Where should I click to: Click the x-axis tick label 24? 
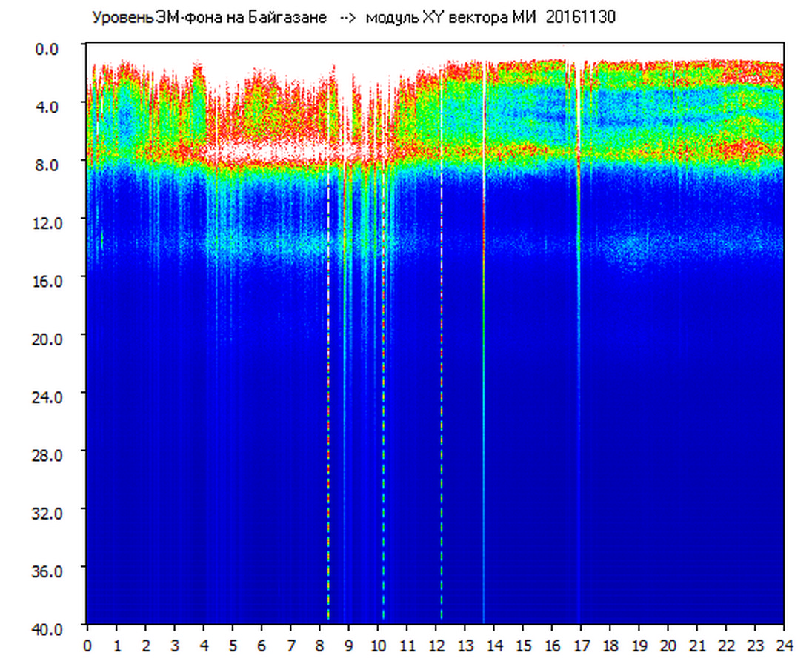(784, 646)
